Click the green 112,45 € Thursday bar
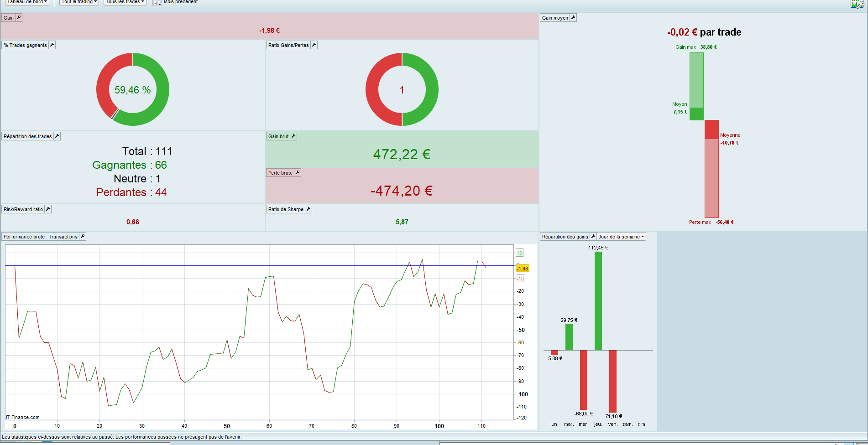Screen dimensions: 868x445 pyautogui.click(x=598, y=301)
